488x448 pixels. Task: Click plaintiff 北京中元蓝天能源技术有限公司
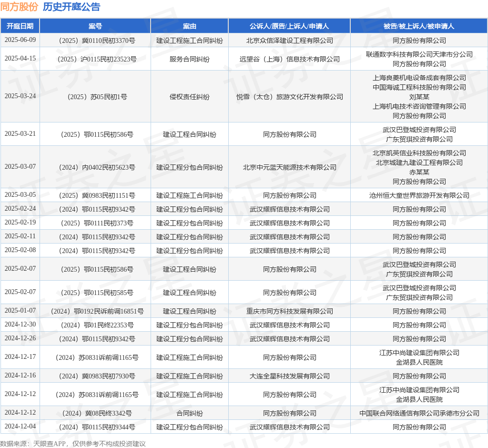289,167
